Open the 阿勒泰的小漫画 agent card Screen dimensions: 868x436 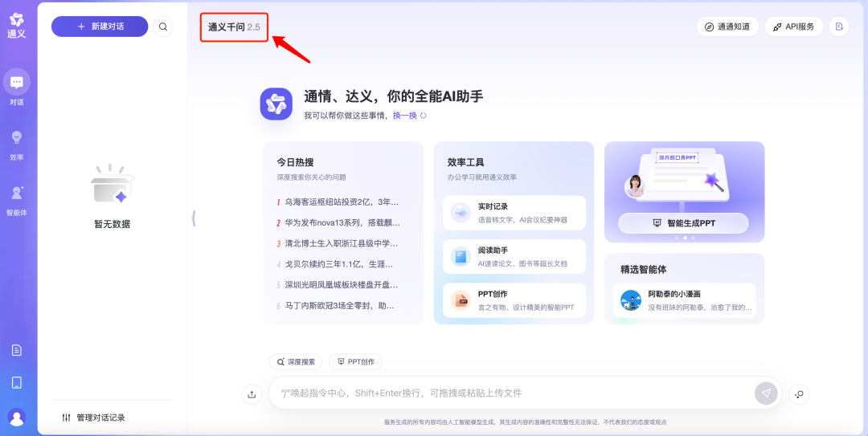point(684,300)
